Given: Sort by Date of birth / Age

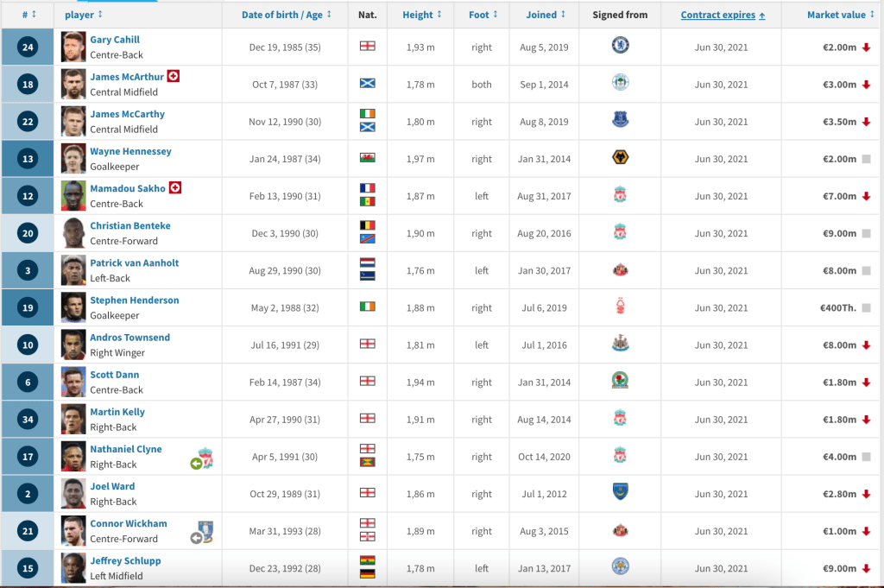Looking at the screenshot, I should coord(281,15).
